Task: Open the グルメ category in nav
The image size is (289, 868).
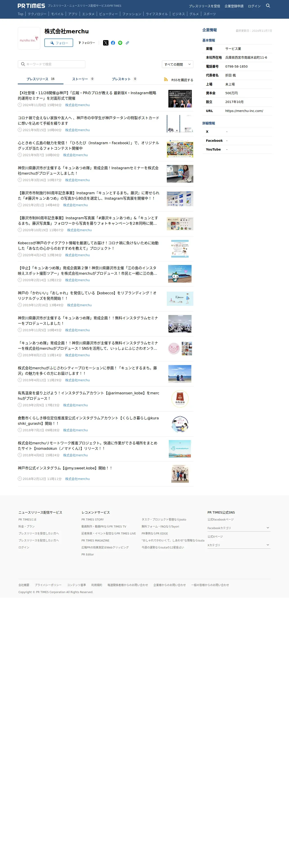Action: coord(194,14)
